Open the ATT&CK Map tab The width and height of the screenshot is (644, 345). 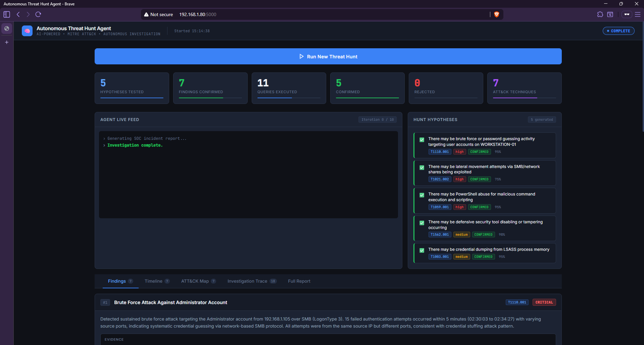point(198,281)
